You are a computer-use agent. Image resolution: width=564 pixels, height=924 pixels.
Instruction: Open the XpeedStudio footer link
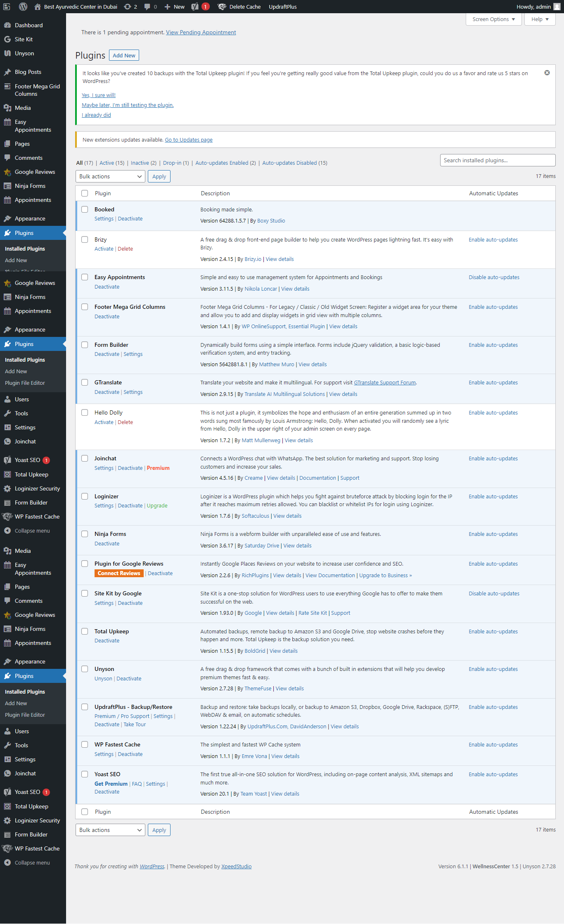point(236,867)
